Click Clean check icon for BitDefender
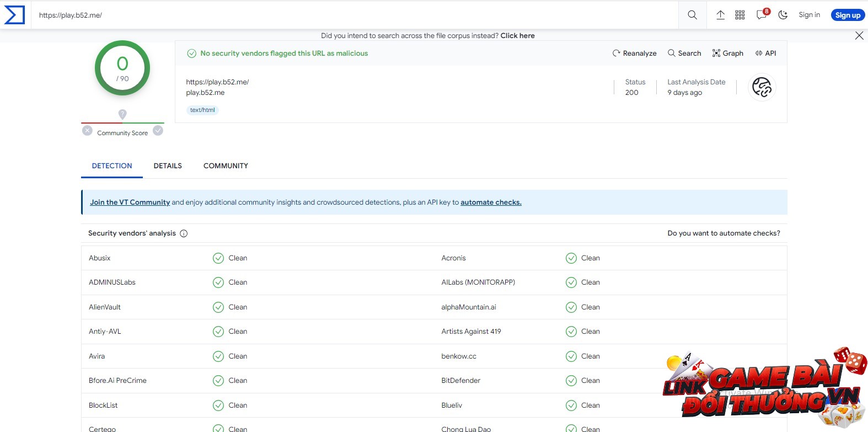Screen dimensions: 868x432 click(x=571, y=381)
